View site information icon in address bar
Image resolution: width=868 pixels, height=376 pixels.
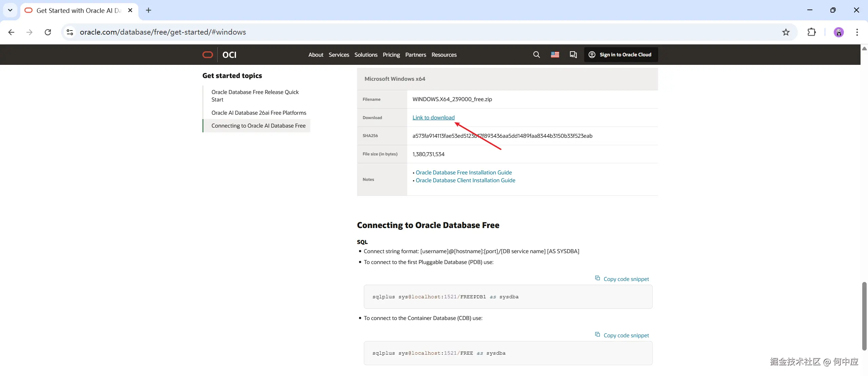[70, 32]
